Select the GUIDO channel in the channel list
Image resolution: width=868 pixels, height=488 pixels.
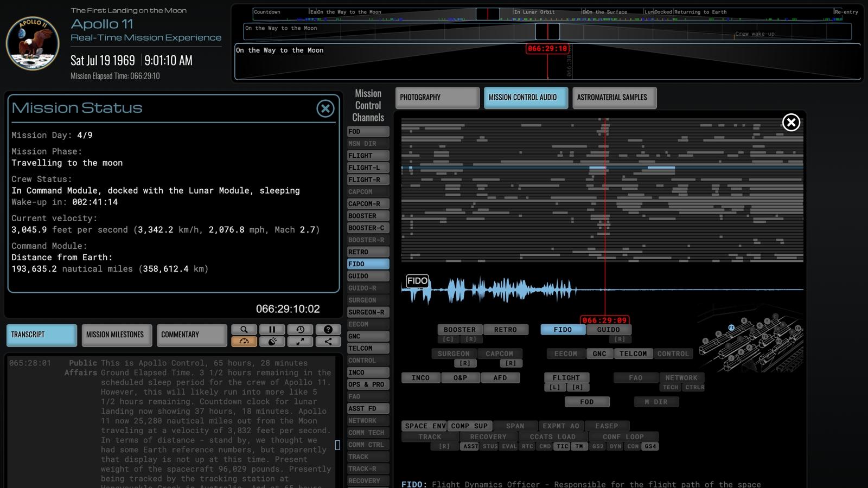pos(368,276)
